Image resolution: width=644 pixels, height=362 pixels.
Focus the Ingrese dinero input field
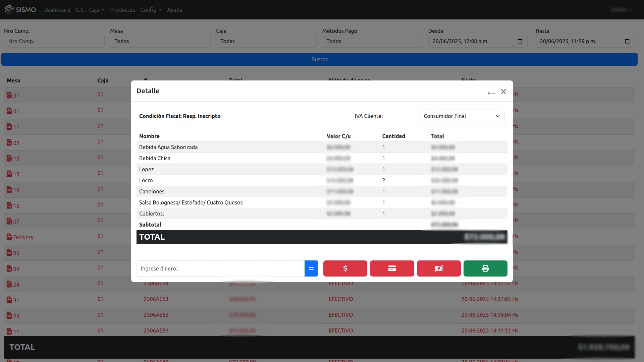click(220, 268)
